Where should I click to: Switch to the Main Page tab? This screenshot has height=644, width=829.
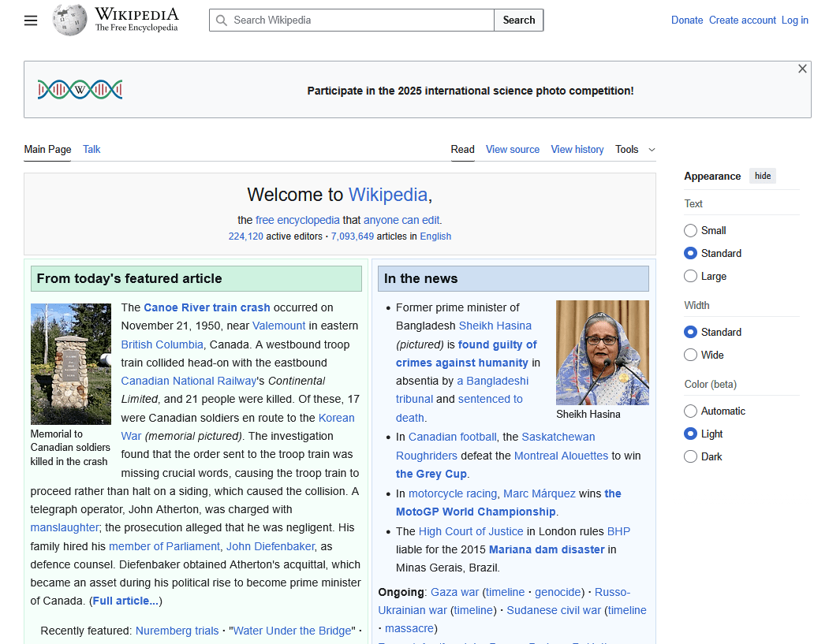(x=47, y=150)
